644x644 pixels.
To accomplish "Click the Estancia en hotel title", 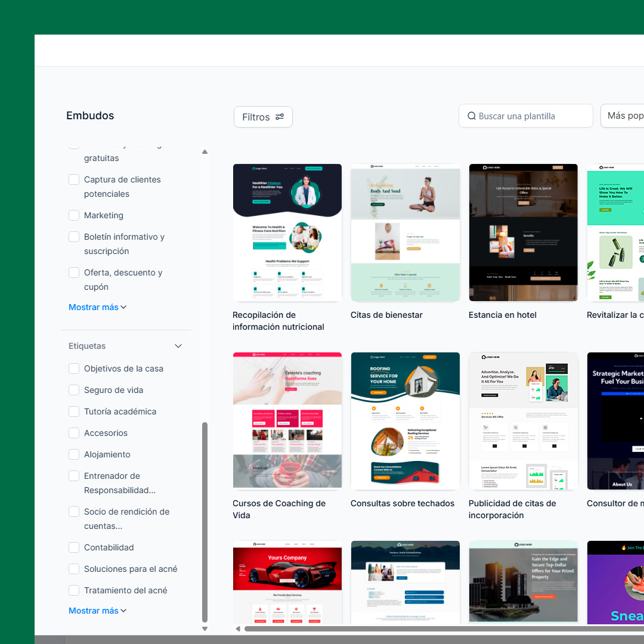I will (x=502, y=315).
